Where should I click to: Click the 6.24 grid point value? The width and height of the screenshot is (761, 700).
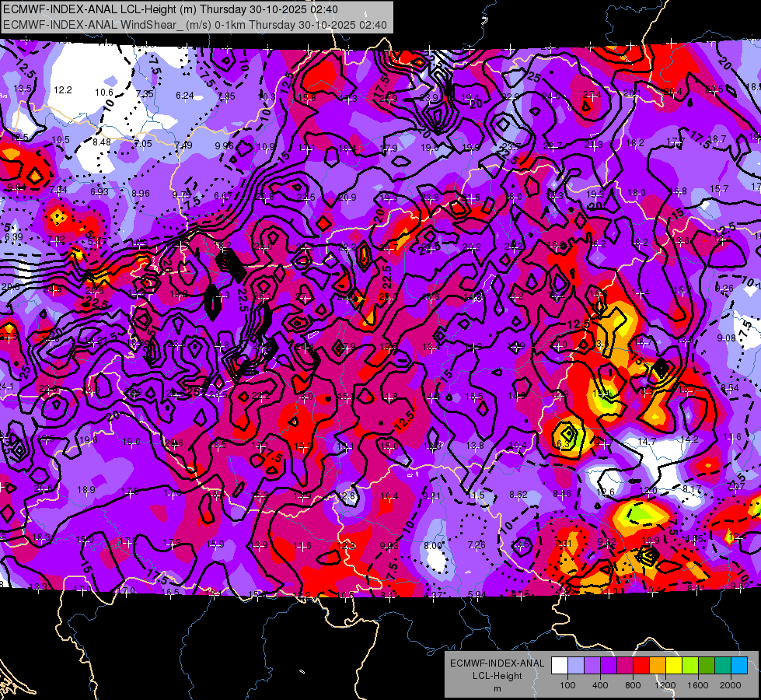(185, 96)
